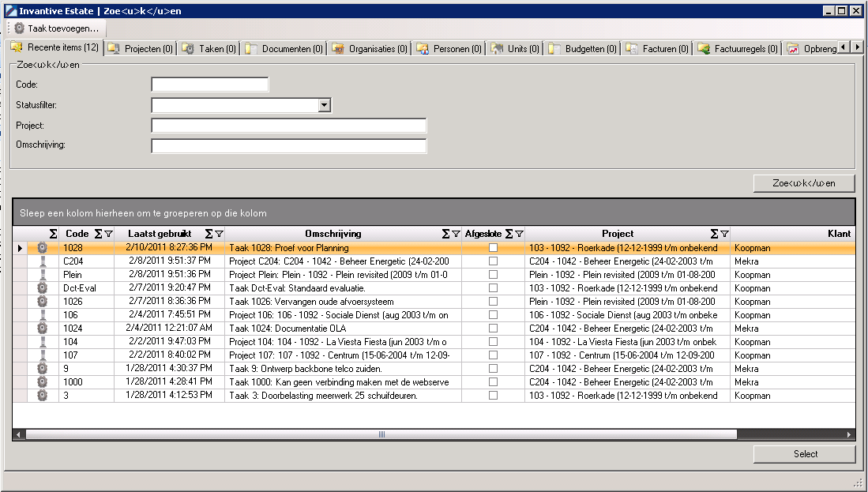Image resolution: width=868 pixels, height=492 pixels.
Task: Open the Factuurregels (0) tab
Action: click(x=738, y=49)
